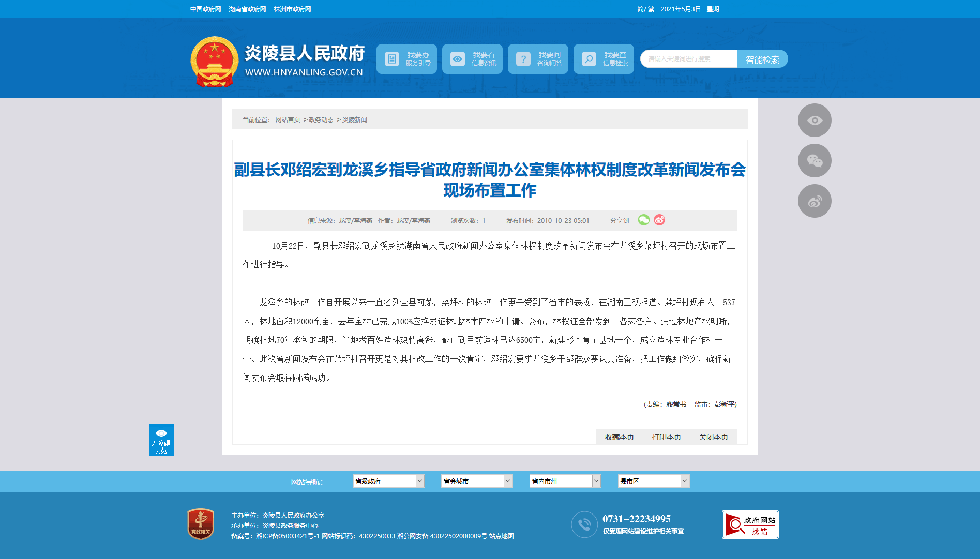
Task: Click 浏览次数 view count text
Action: (x=468, y=221)
